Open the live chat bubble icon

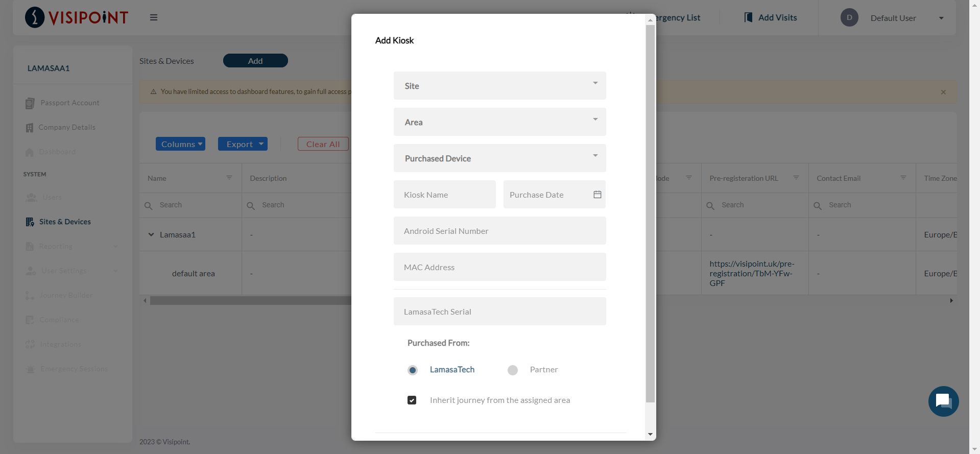click(x=943, y=401)
